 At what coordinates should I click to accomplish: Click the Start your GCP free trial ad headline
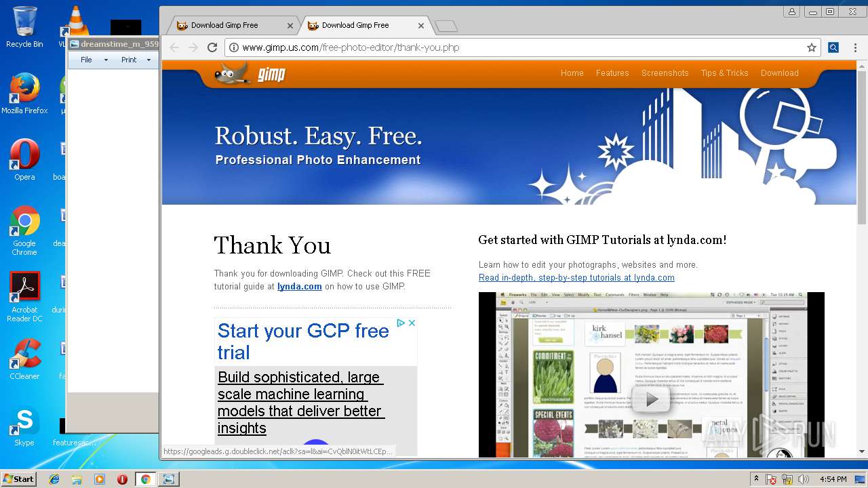pyautogui.click(x=303, y=342)
